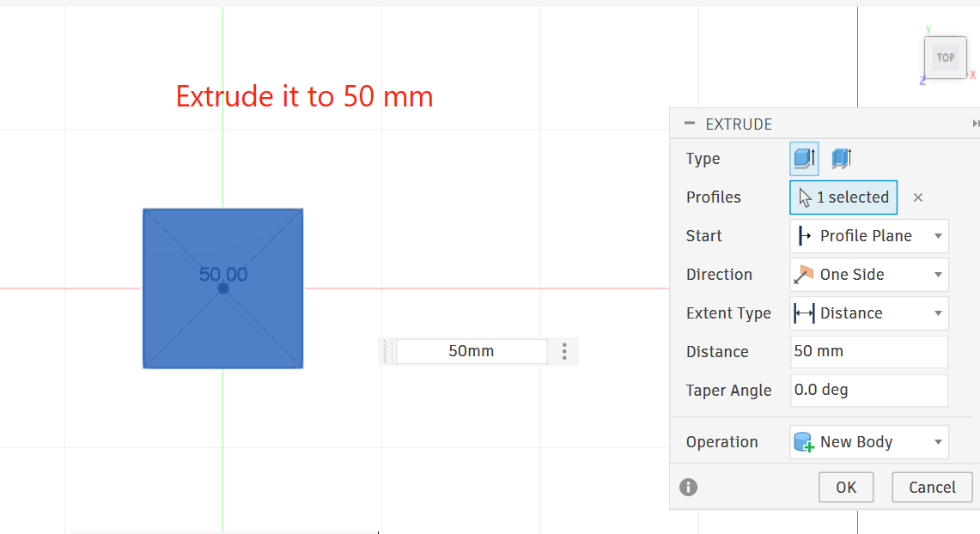The width and height of the screenshot is (980, 534).
Task: Click the floating 50mm canvas input box
Action: pos(471,351)
